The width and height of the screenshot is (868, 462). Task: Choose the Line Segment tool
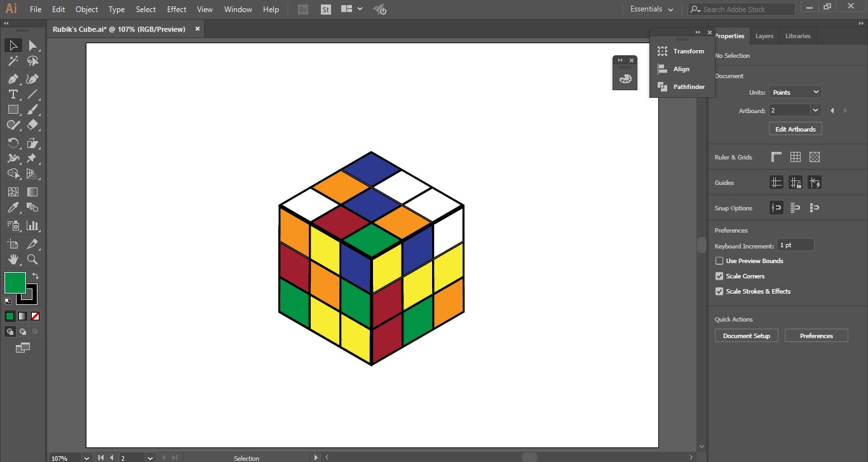pyautogui.click(x=32, y=94)
